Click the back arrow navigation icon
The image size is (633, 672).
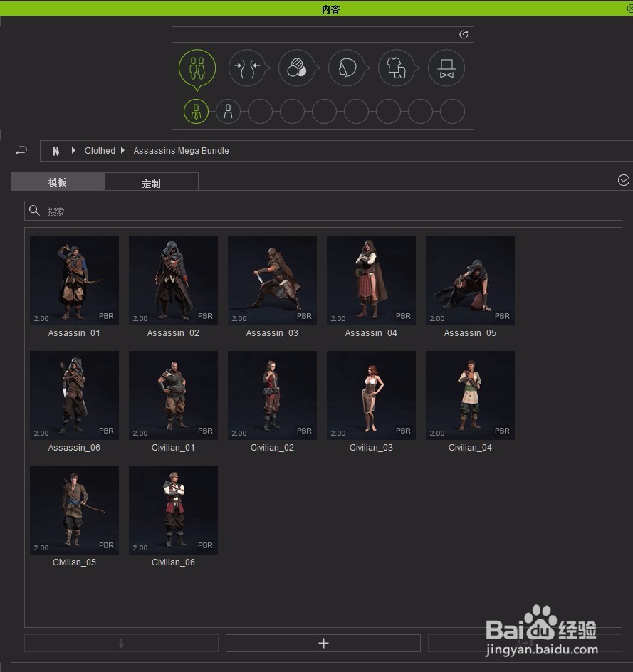point(21,150)
